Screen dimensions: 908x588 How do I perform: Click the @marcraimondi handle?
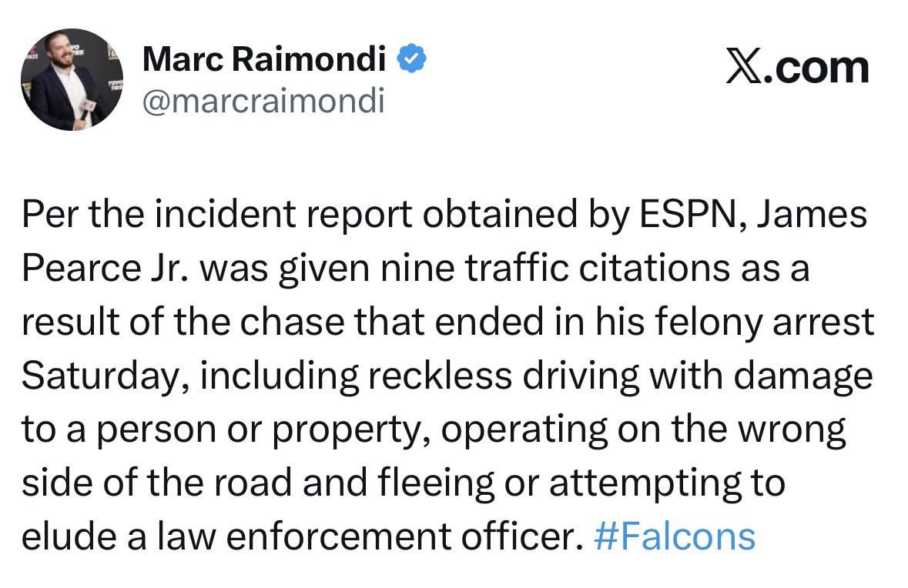click(263, 102)
